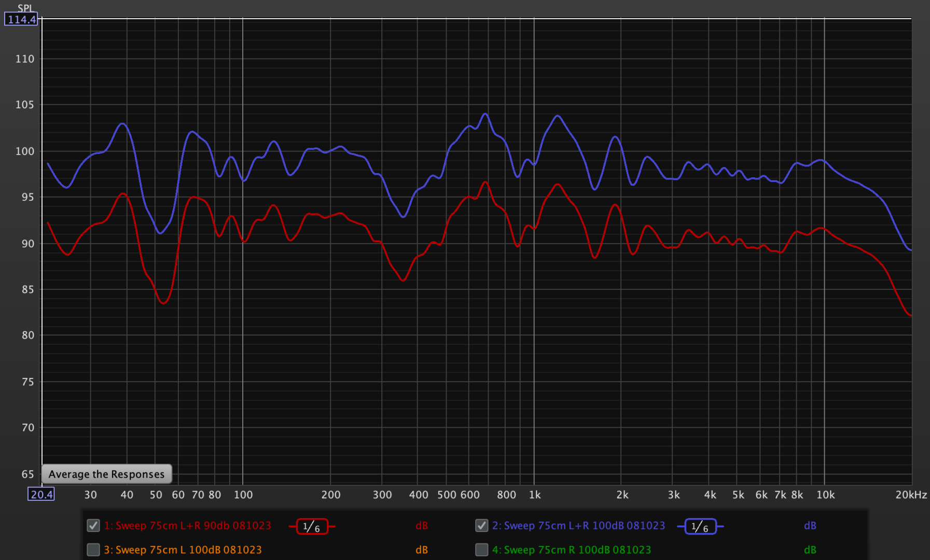The image size is (930, 560).
Task: Click the 10k frequency axis label
Action: pos(826,495)
